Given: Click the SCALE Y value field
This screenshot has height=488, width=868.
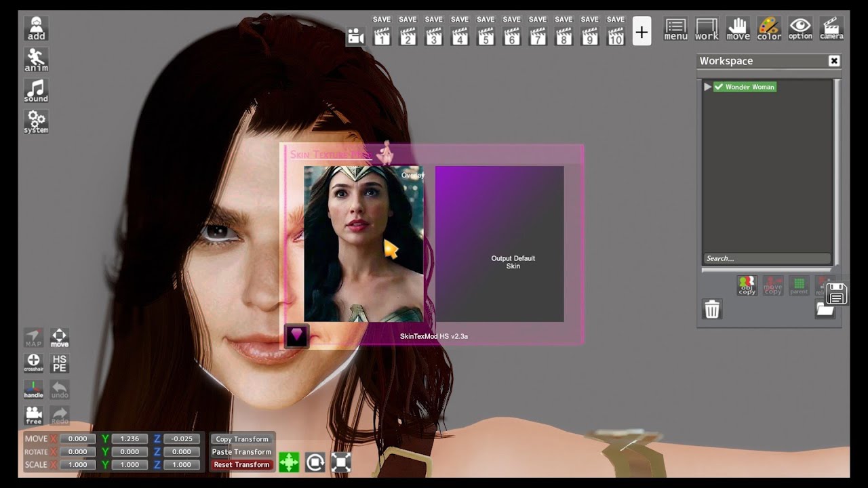Looking at the screenshot, I should pyautogui.click(x=130, y=464).
